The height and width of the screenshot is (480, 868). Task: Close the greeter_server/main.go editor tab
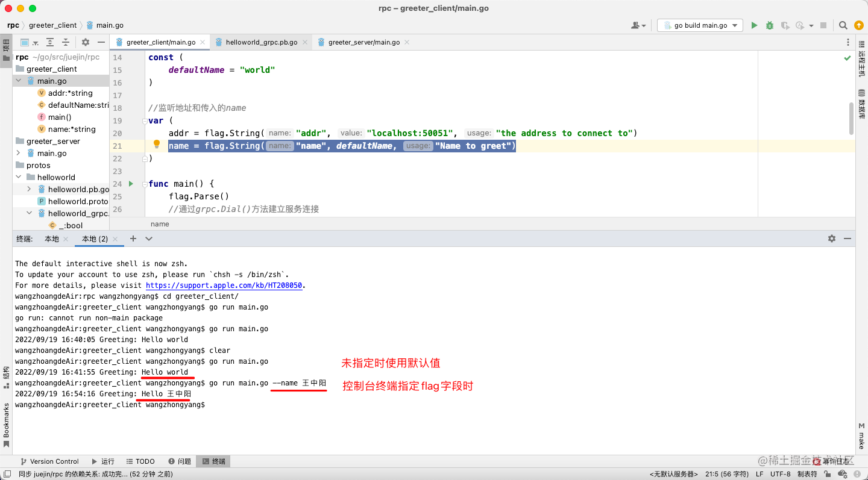coord(407,42)
